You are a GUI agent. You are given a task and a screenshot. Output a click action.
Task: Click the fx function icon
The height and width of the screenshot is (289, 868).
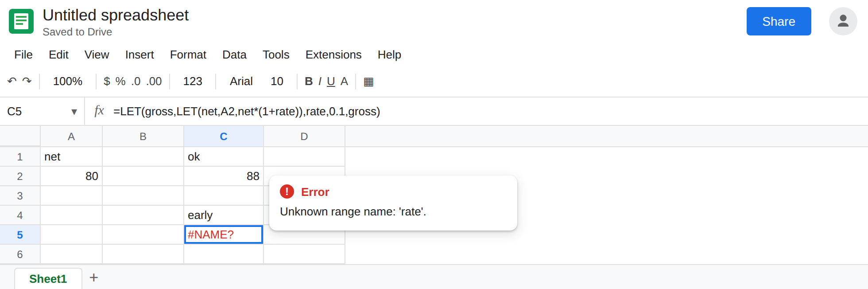[99, 111]
